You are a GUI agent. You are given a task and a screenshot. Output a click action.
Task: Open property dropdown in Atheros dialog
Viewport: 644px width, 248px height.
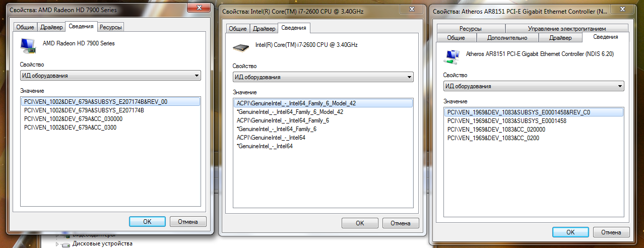coord(534,86)
